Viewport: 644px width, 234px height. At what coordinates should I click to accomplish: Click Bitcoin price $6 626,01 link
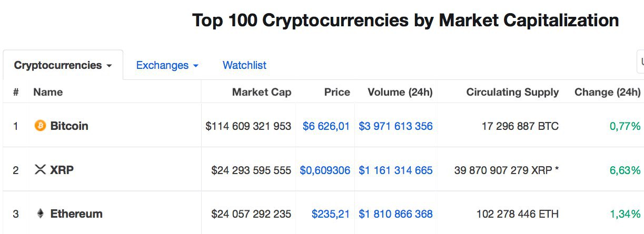click(x=326, y=126)
